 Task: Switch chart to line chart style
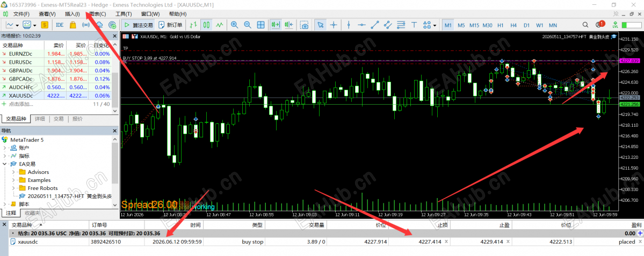pos(220,25)
